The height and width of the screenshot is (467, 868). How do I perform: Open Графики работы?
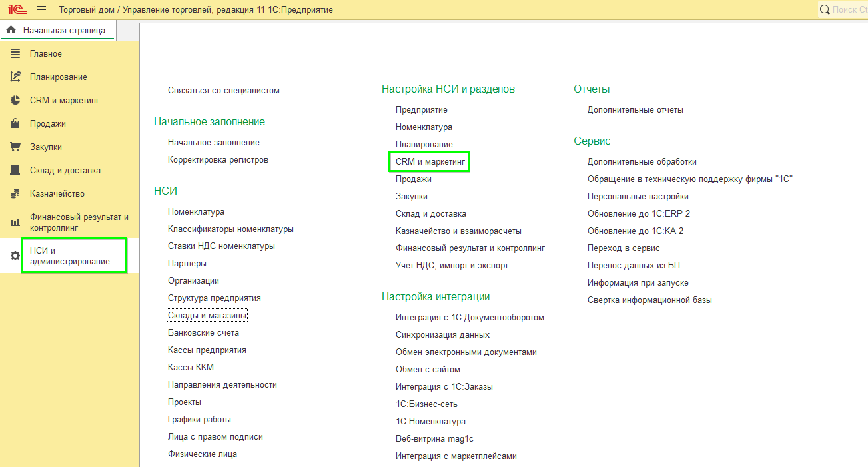(x=199, y=419)
